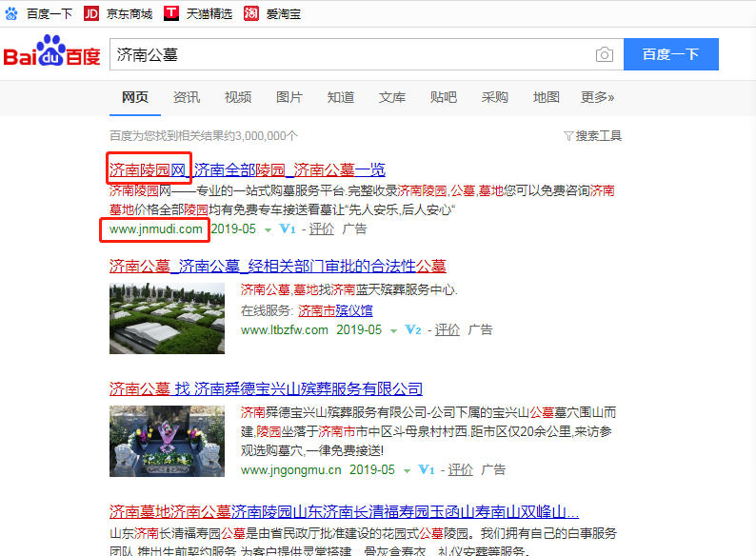This screenshot has width=756, height=556.
Task: Click 评价 for the jngongmu.cn result
Action: [461, 469]
